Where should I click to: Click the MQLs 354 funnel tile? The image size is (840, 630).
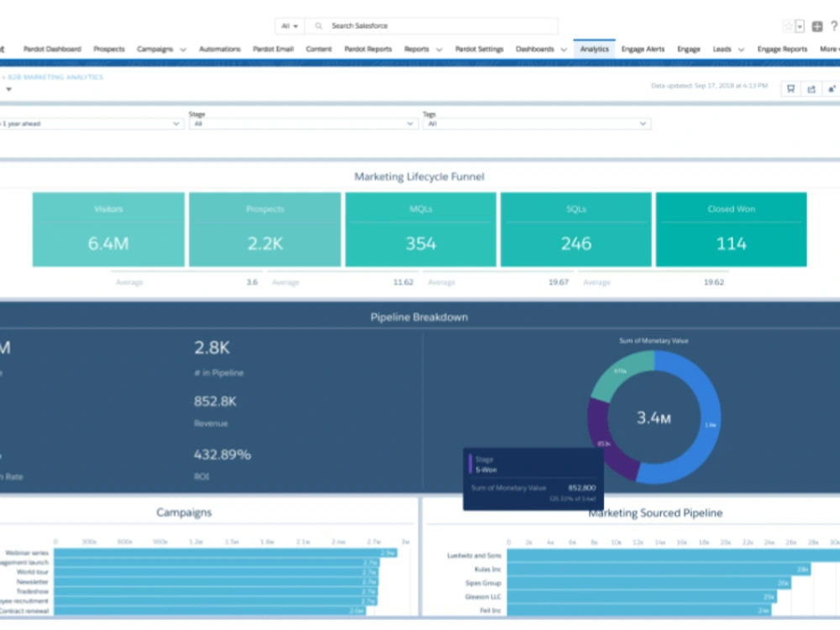[x=421, y=229]
